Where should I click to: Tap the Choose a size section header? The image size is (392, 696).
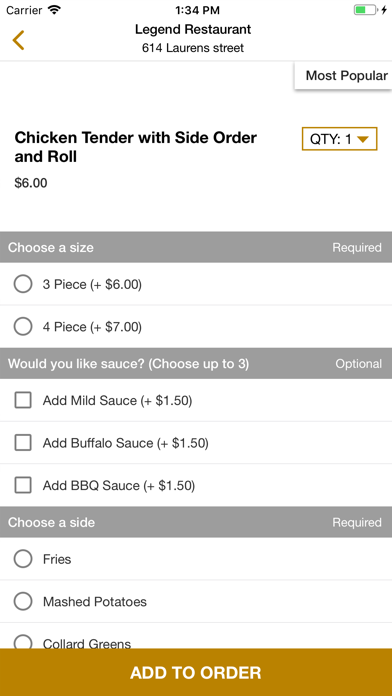tap(196, 247)
